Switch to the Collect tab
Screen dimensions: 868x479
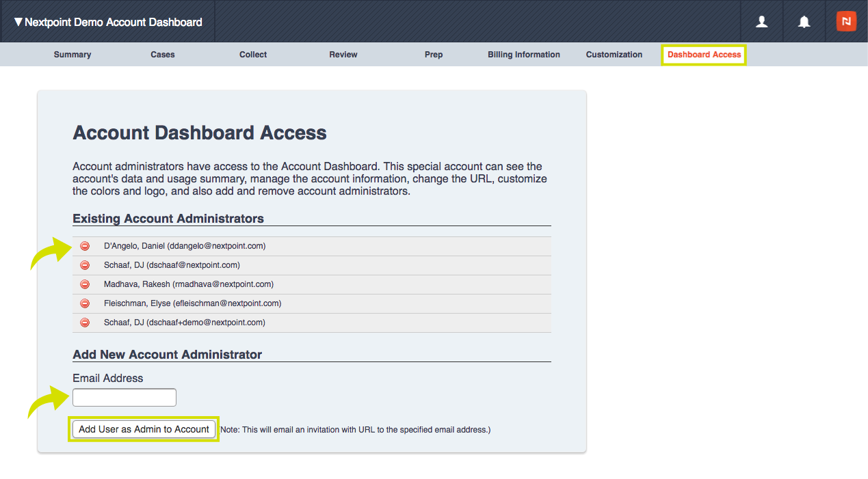click(253, 55)
